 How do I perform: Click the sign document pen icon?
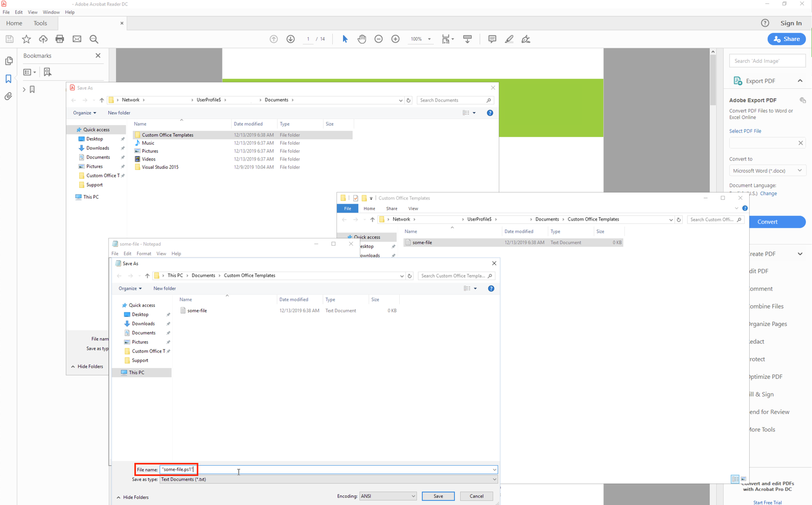526,39
